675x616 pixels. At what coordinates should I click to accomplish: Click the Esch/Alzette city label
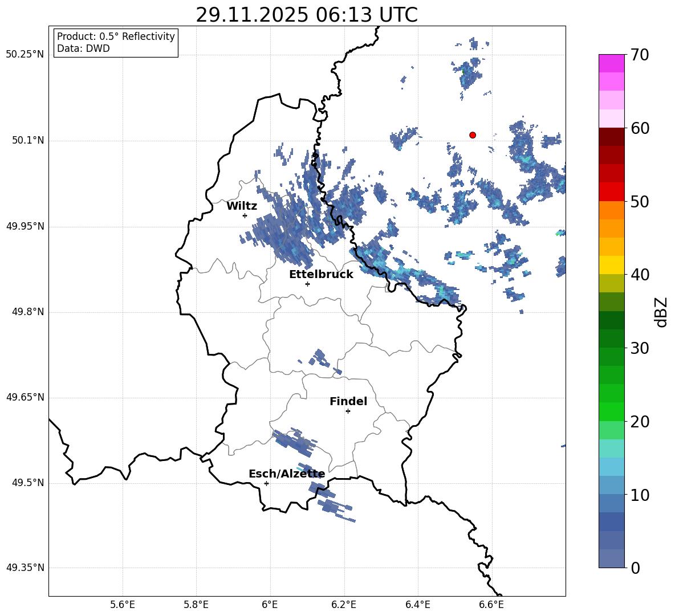[x=287, y=474]
